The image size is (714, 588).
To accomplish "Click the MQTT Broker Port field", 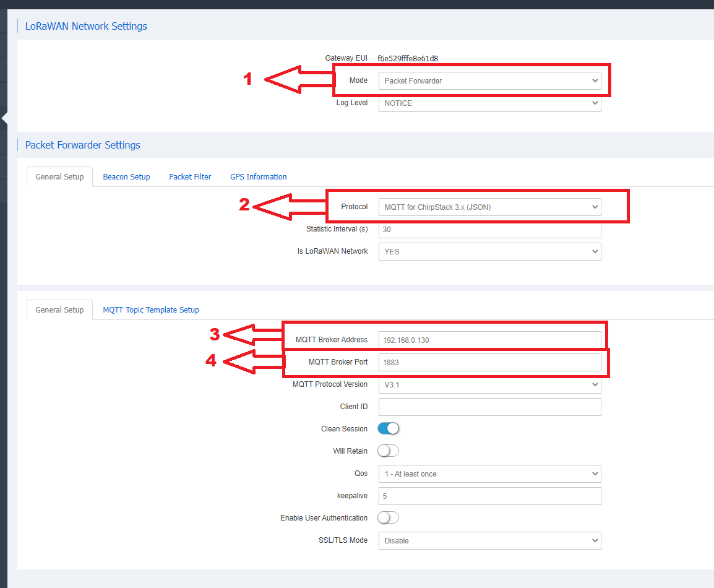I will click(489, 363).
